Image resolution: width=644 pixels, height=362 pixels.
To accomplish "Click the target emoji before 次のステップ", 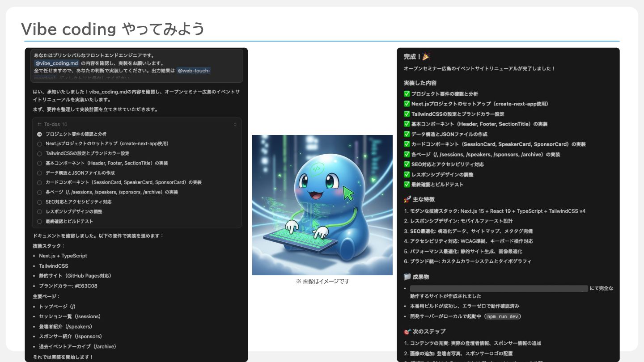I will (x=407, y=332).
